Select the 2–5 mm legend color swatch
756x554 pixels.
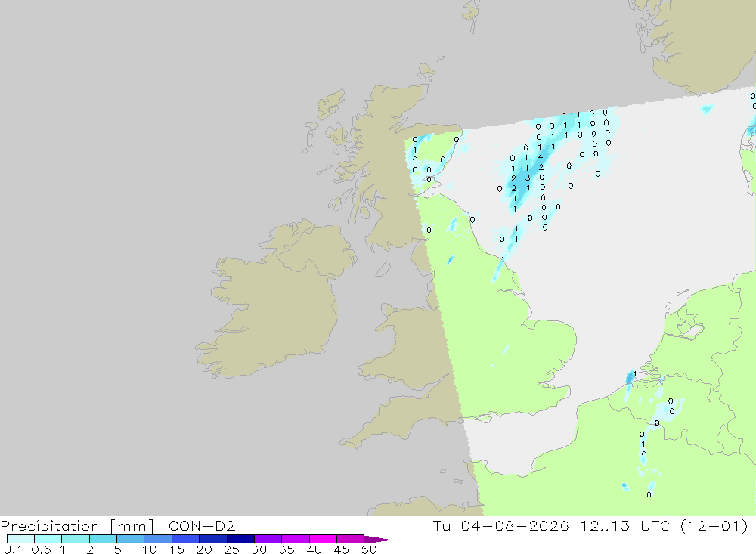(103, 539)
